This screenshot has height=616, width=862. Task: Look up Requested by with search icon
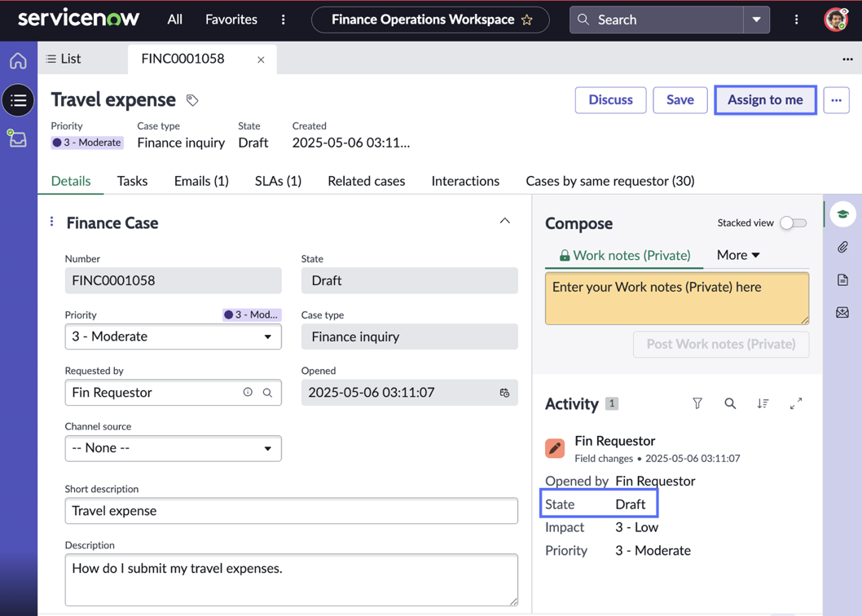267,392
